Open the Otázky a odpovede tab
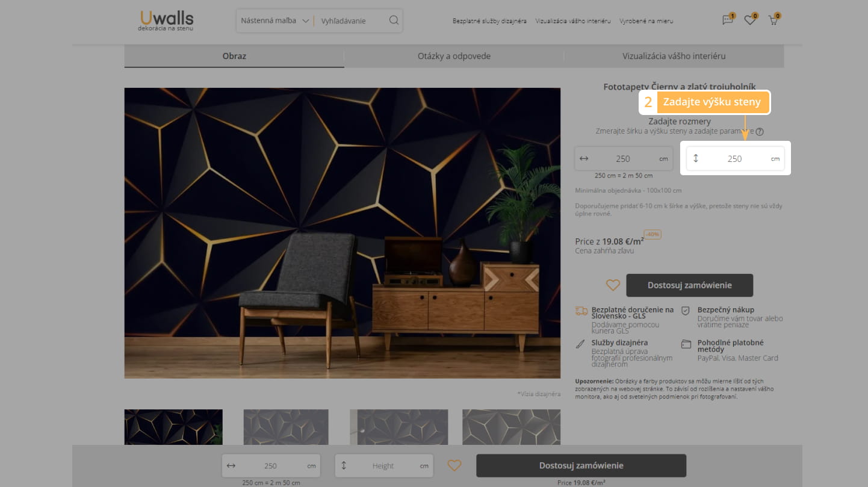This screenshot has width=868, height=487. pyautogui.click(x=454, y=56)
